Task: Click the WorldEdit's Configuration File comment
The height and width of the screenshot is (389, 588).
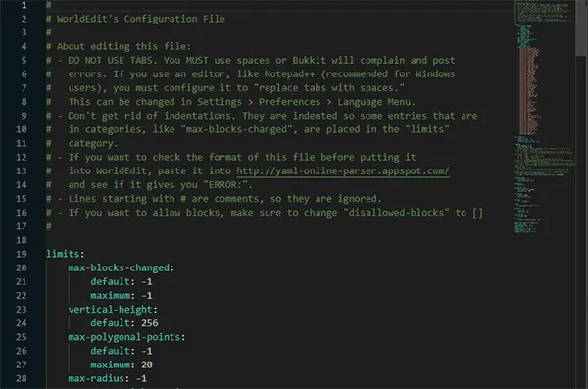Action: (141, 19)
